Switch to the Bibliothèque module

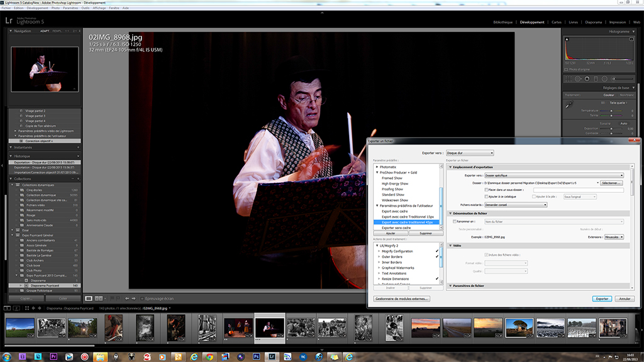click(502, 22)
